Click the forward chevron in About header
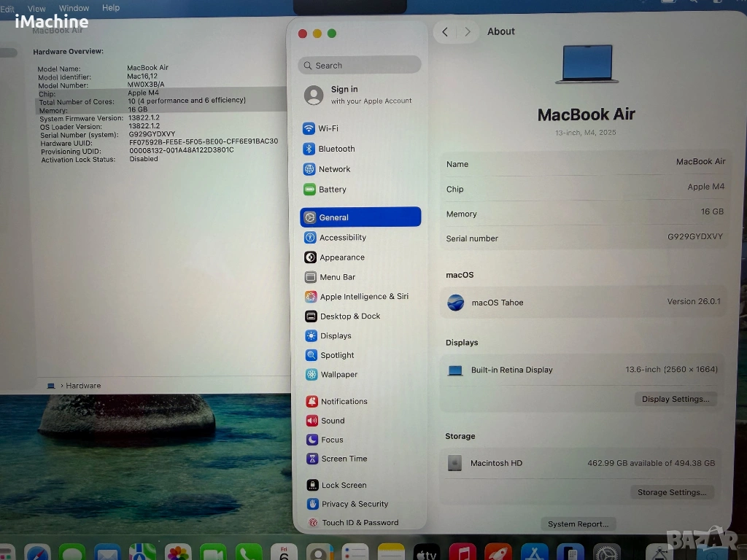This screenshot has height=560, width=747. click(468, 32)
